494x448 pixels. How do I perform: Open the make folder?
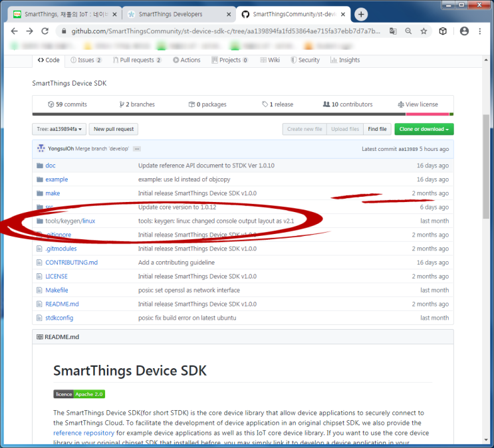coord(53,193)
